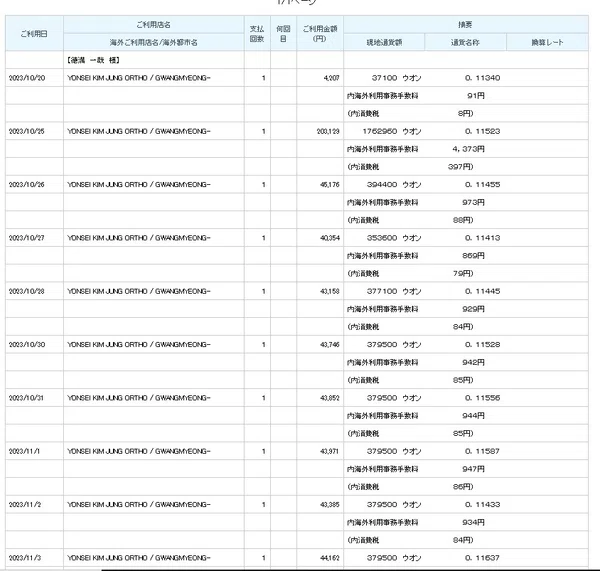Viewport: 600px width, 571px height.
Task: Select the date 2023/11/2
Action: 24,504
